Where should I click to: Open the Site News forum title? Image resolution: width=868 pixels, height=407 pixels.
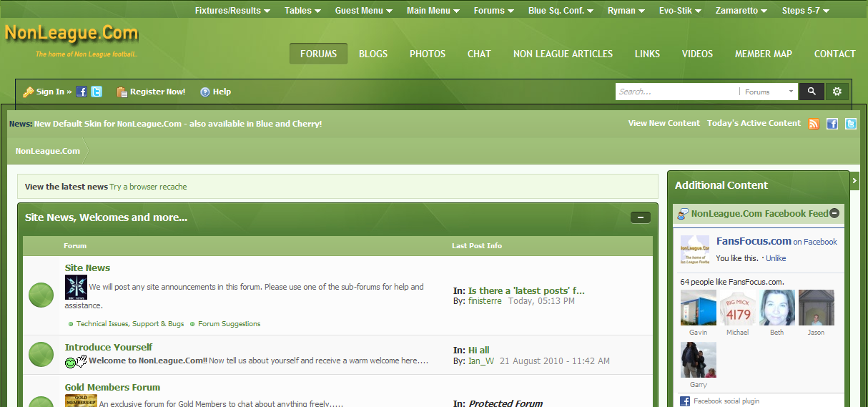click(x=87, y=268)
